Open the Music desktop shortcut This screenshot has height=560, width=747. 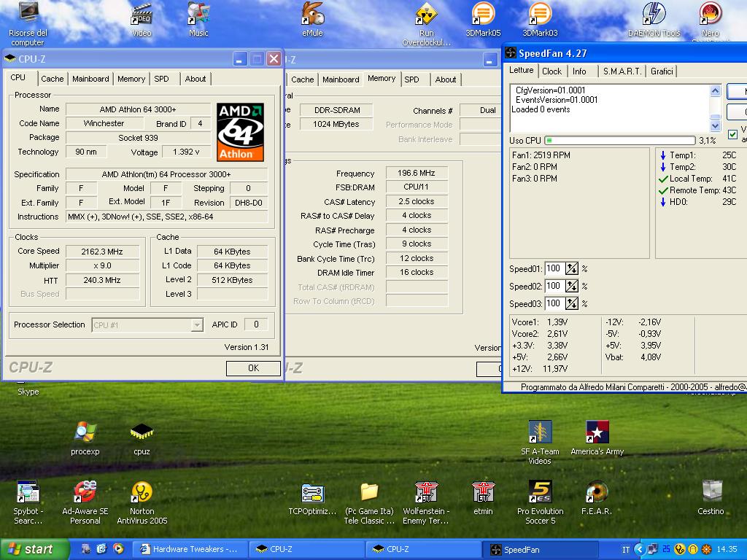pyautogui.click(x=198, y=20)
